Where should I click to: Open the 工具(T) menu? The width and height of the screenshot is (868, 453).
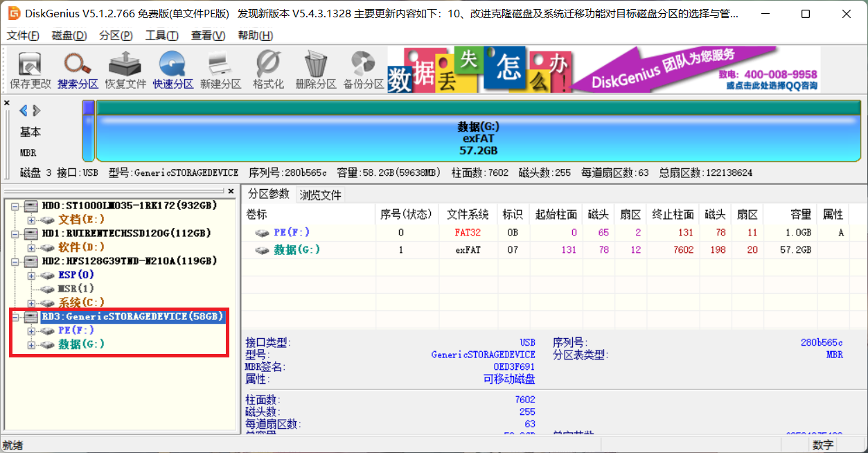pos(161,36)
